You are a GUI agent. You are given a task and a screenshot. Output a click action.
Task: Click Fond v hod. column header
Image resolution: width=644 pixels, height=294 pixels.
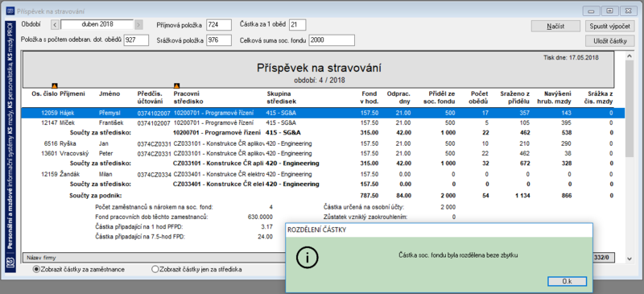pyautogui.click(x=370, y=97)
